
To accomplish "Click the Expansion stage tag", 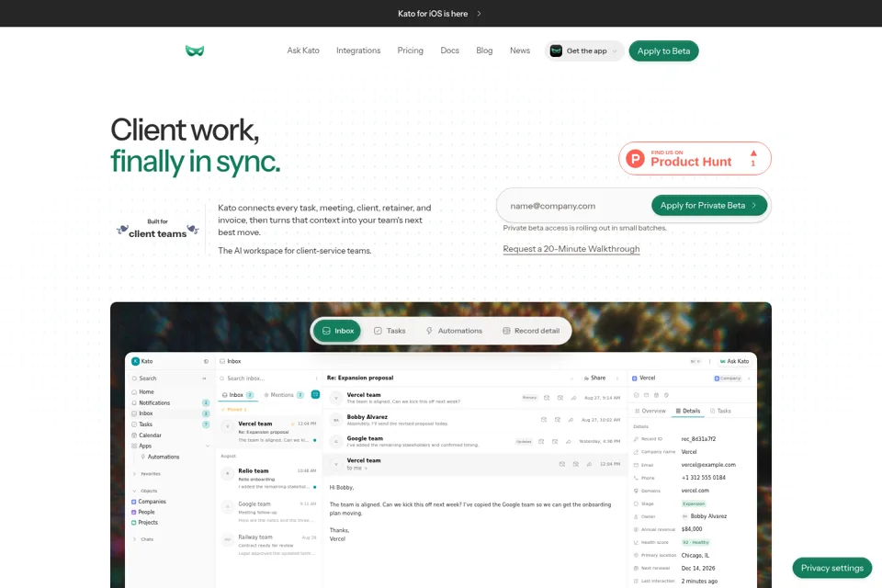I will pyautogui.click(x=694, y=503).
